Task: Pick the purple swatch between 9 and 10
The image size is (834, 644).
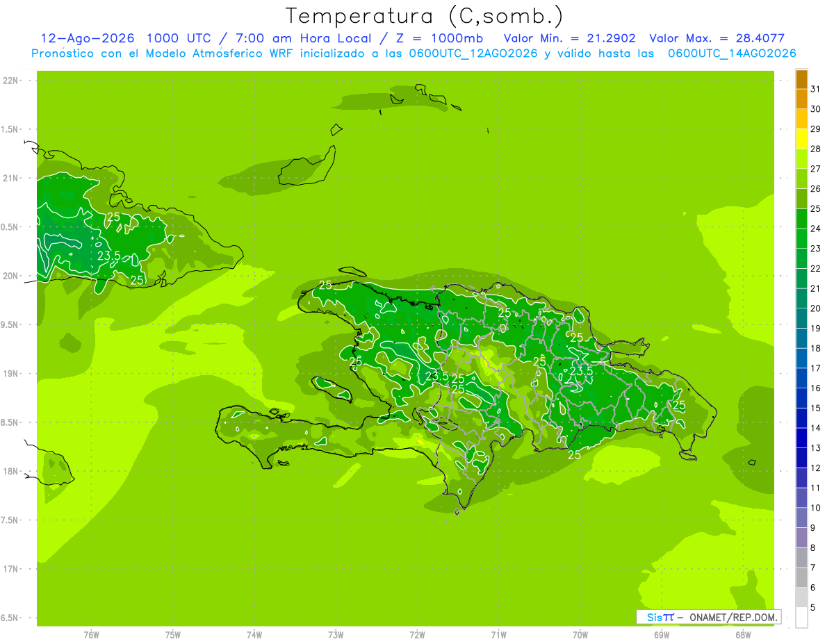Action: [x=801, y=518]
